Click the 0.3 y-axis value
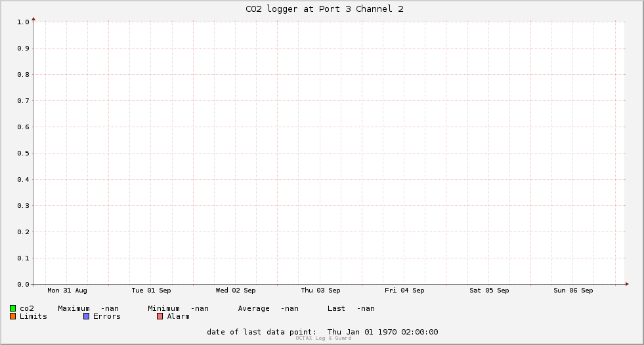 23,206
